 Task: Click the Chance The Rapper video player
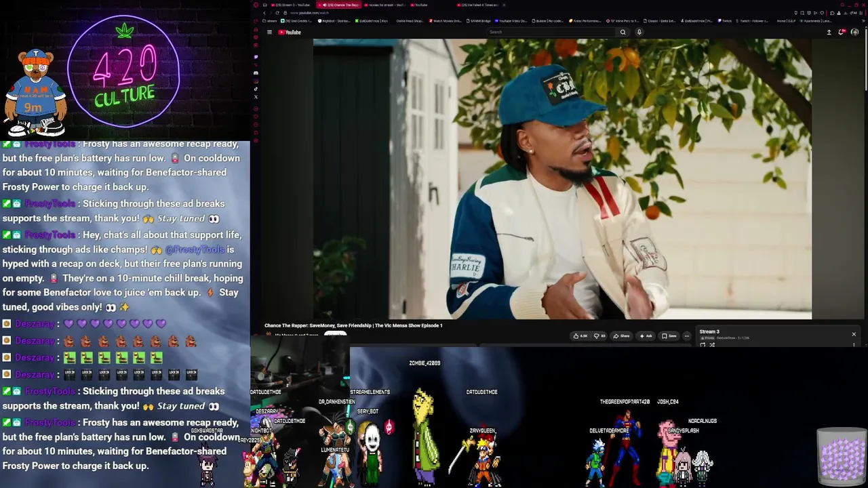click(562, 179)
